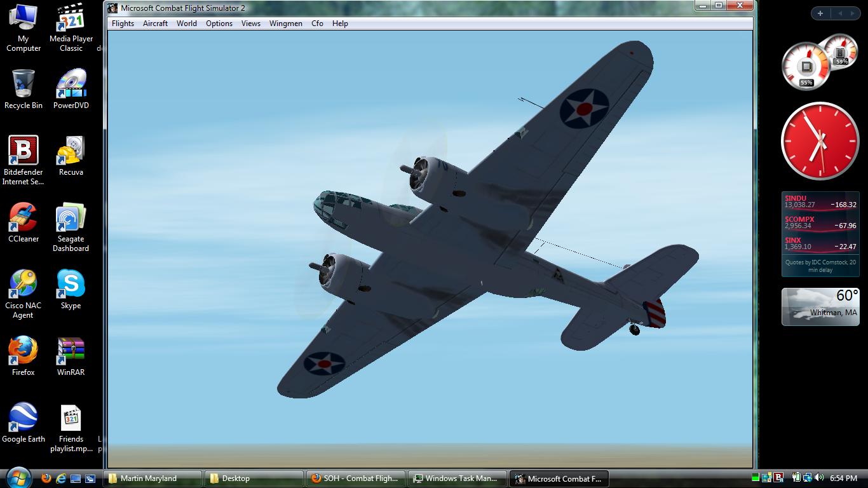
Task: Open the Cfo menu
Action: (x=317, y=24)
